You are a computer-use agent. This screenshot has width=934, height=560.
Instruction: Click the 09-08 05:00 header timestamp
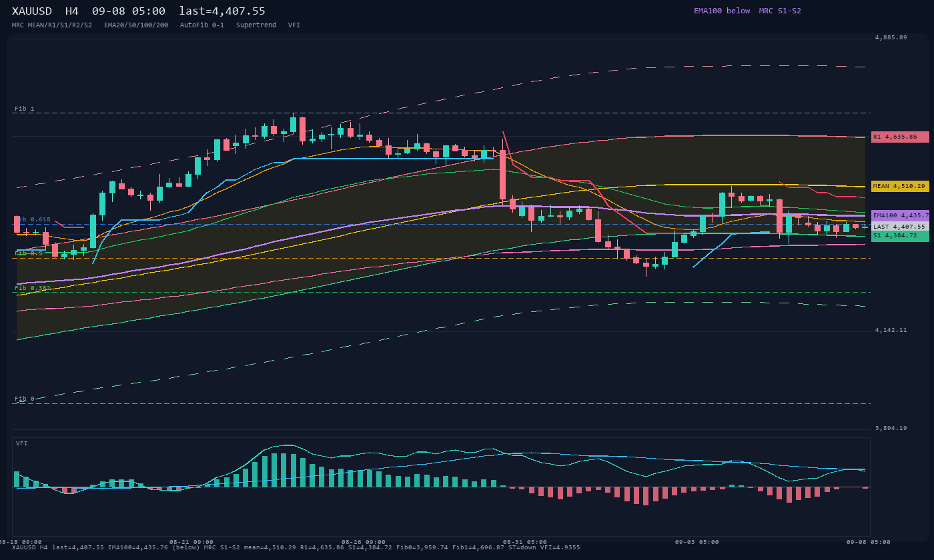[129, 11]
